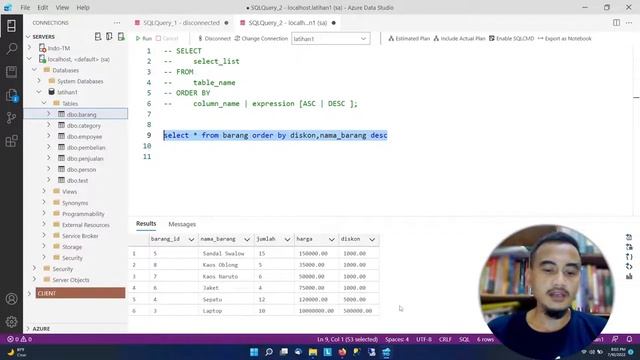Open the Search view in activity bar
640x360 pixels.
point(11,49)
